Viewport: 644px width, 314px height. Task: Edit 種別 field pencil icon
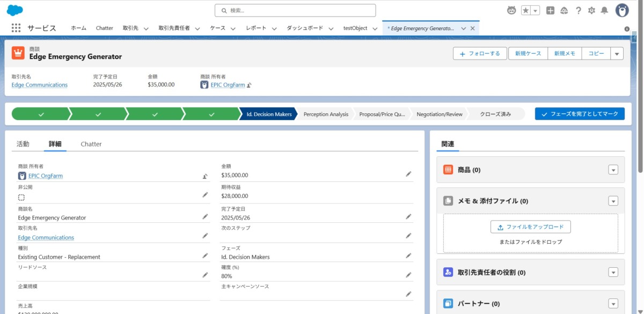(205, 255)
